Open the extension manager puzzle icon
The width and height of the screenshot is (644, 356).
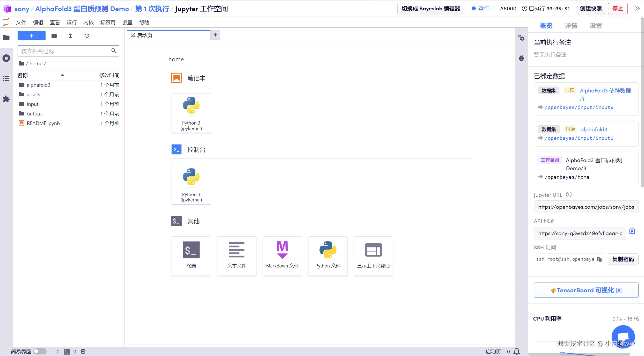pos(6,99)
